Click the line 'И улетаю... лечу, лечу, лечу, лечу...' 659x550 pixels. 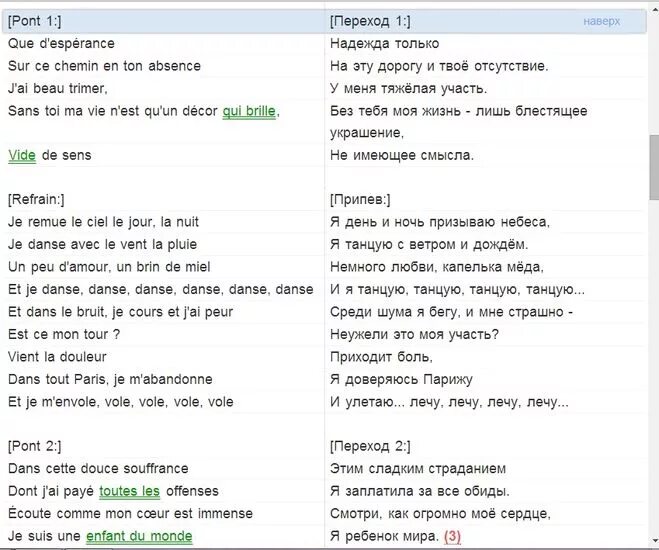[x=449, y=402]
